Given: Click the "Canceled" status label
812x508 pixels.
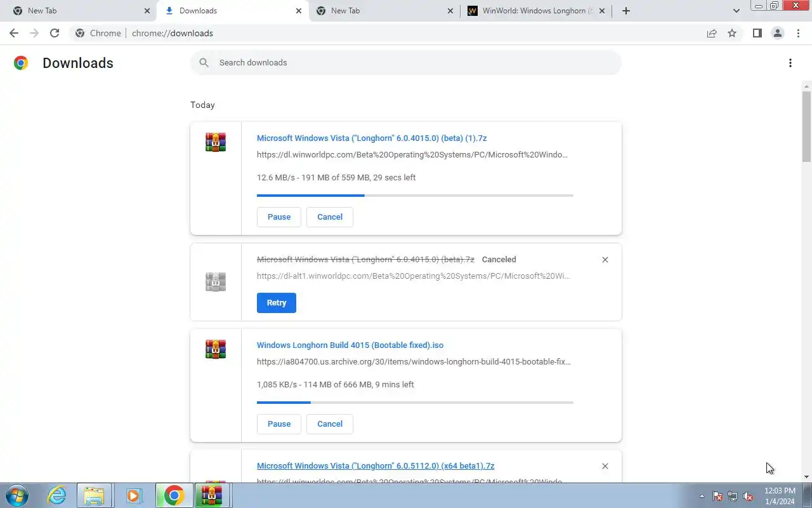Looking at the screenshot, I should [x=499, y=260].
